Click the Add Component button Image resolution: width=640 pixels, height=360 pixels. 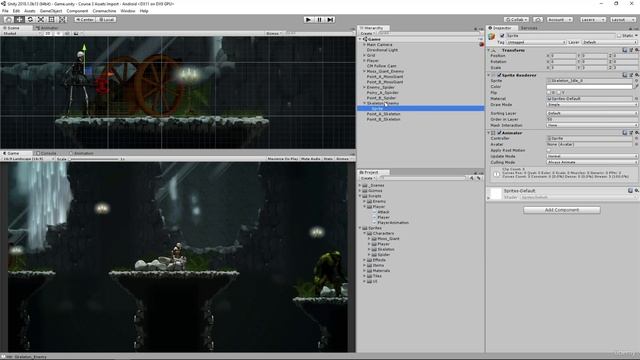[x=562, y=210]
